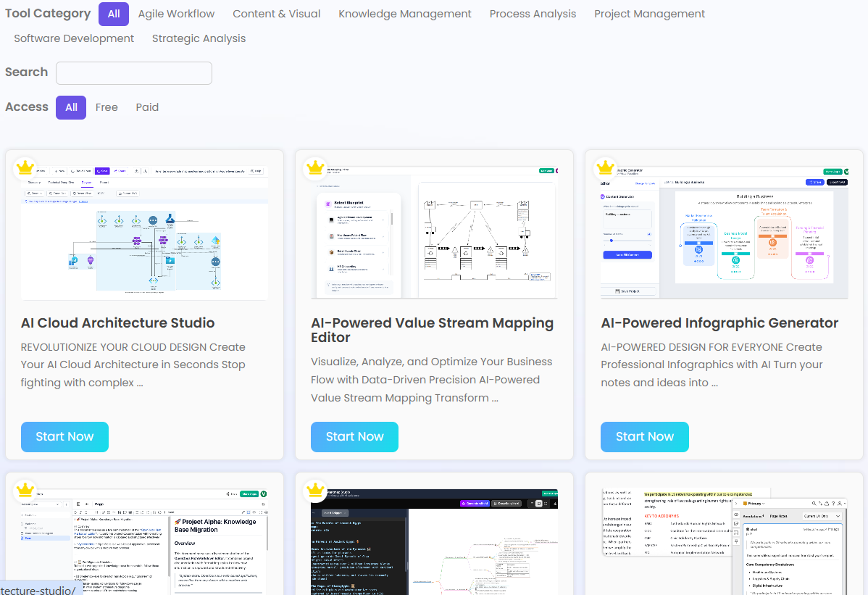Filter tools by Paid access
The image size is (868, 595).
click(x=147, y=107)
